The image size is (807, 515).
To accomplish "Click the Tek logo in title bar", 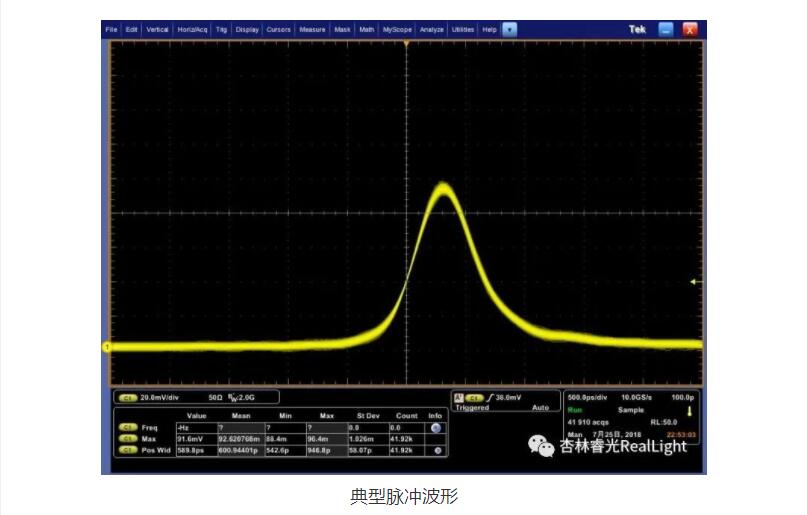I will coord(637,29).
